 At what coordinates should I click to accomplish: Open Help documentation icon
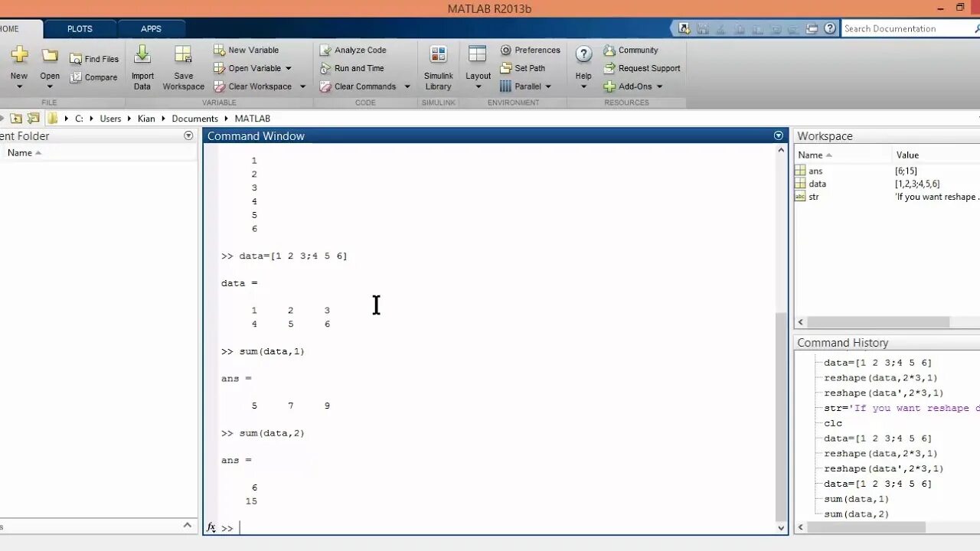pyautogui.click(x=583, y=54)
